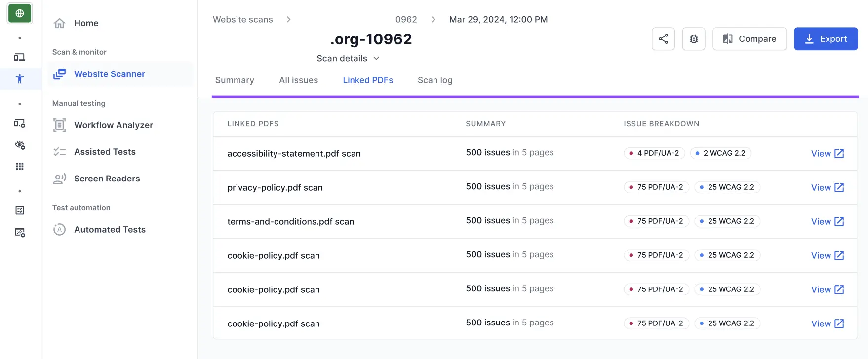Click the chevron before the scan date breadcrumb
868x359 pixels.
tap(433, 19)
